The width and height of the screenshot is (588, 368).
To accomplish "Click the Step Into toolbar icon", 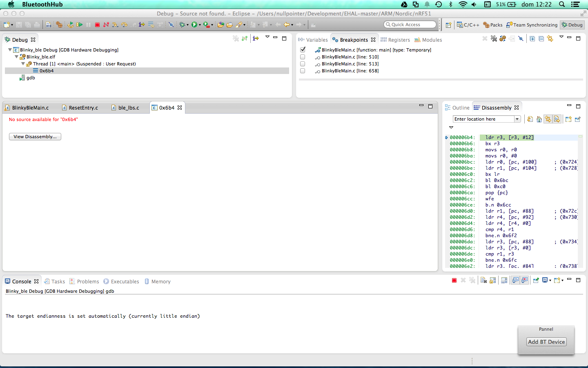I will pos(115,25).
